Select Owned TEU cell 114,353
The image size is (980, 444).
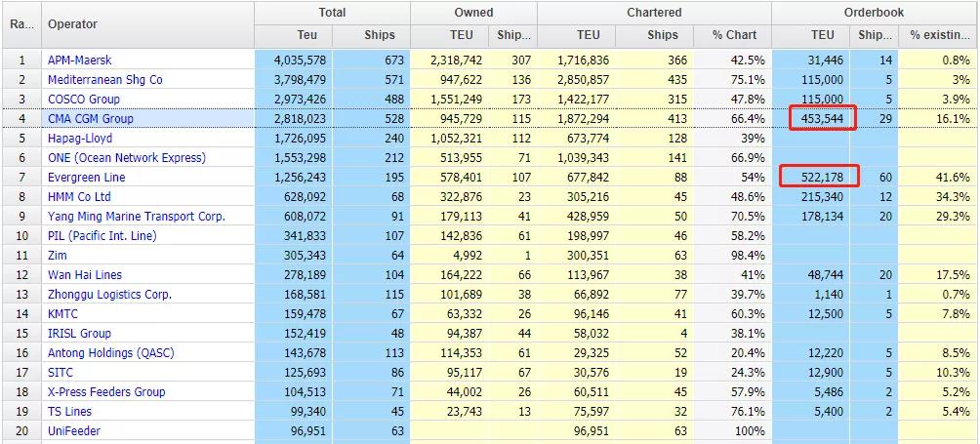pyautogui.click(x=450, y=353)
